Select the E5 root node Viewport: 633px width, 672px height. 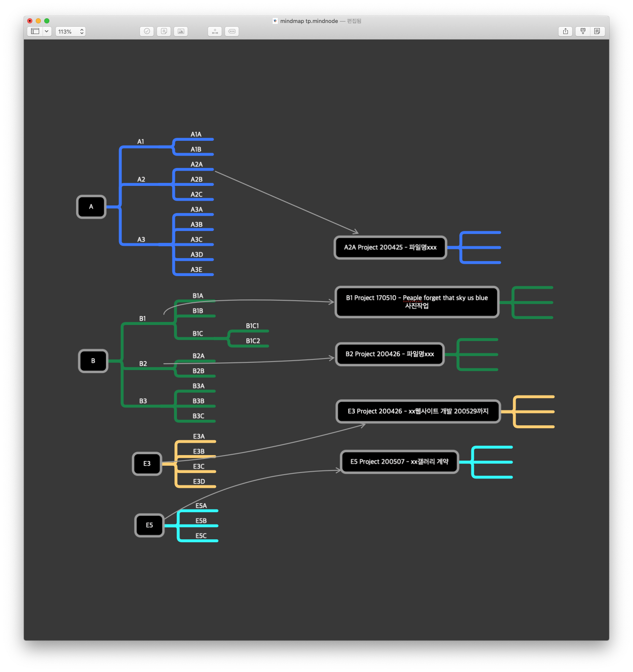point(149,525)
